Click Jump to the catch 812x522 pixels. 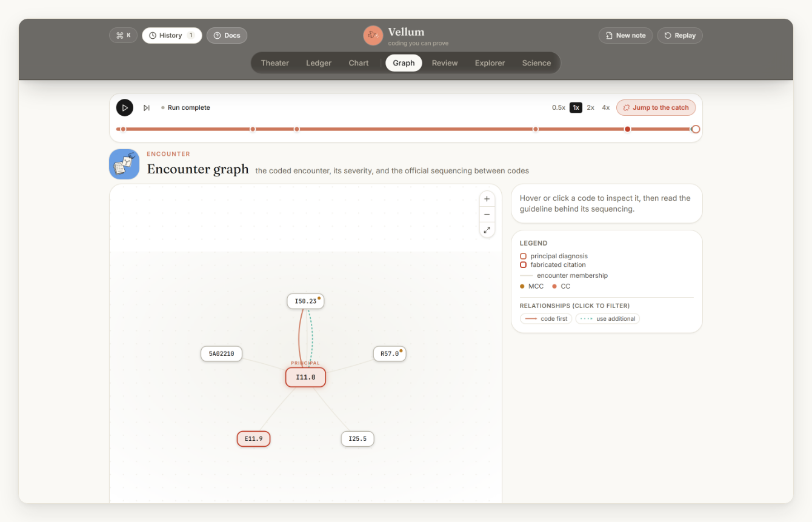tap(656, 108)
